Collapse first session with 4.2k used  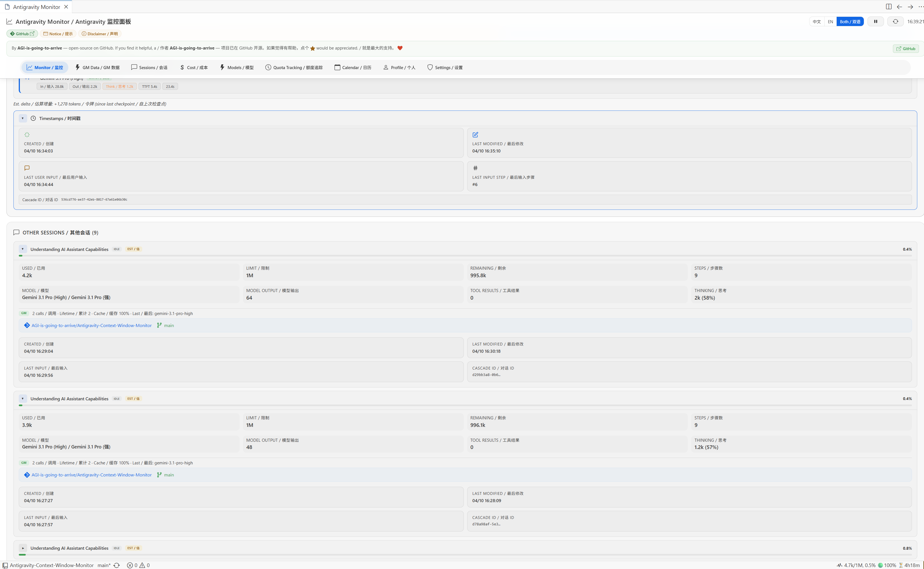point(23,249)
